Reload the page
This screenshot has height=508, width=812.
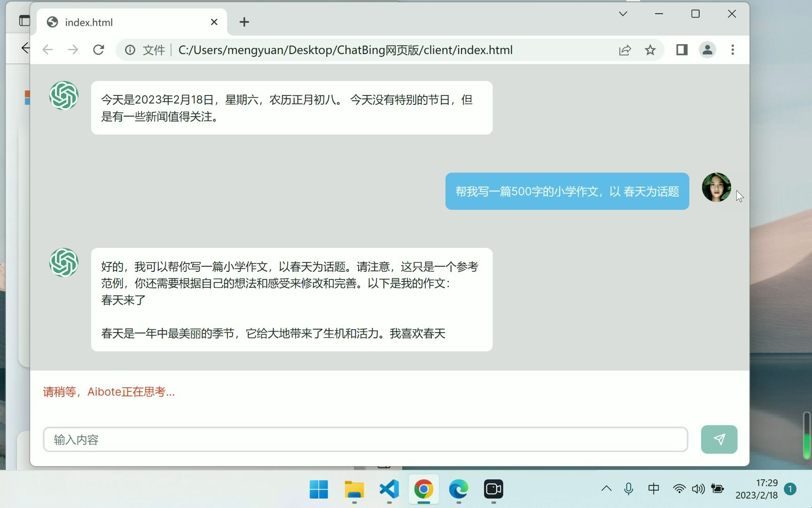click(99, 49)
